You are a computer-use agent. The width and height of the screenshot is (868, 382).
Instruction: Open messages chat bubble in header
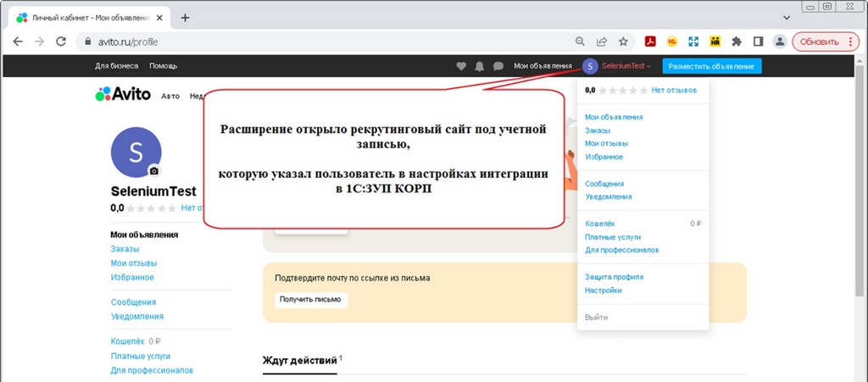click(498, 66)
